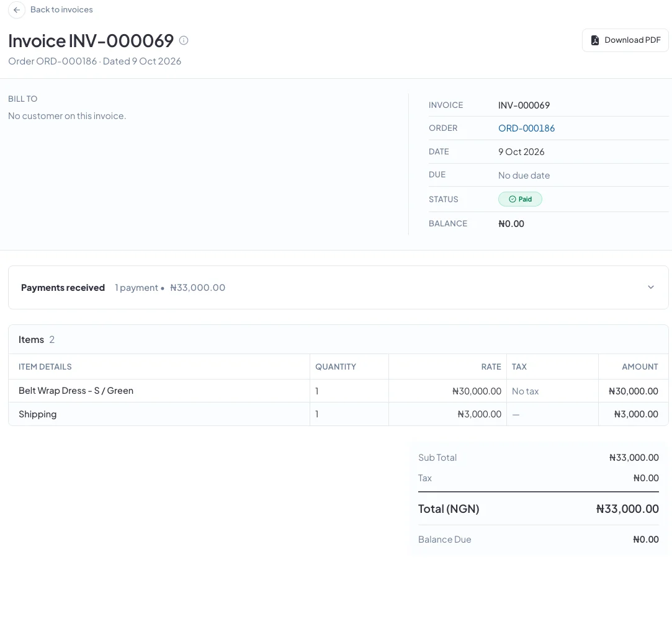
Task: Click the checkmark icon in the Paid badge
Action: tap(512, 199)
